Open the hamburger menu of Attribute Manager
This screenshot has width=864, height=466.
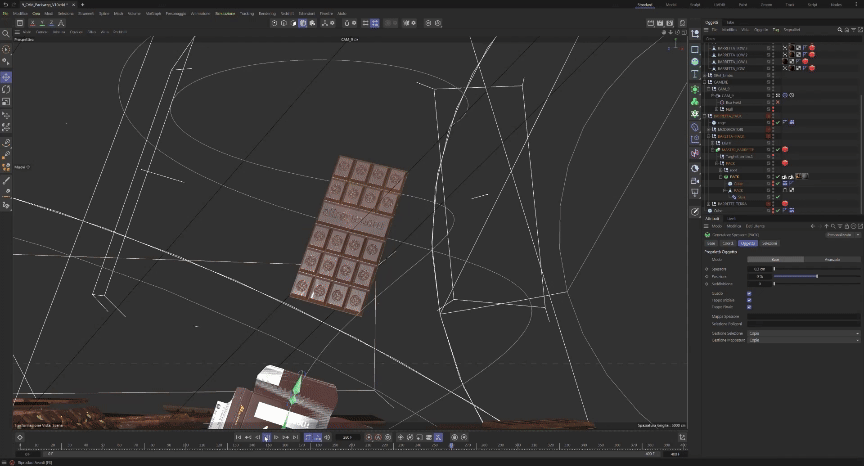coord(707,226)
